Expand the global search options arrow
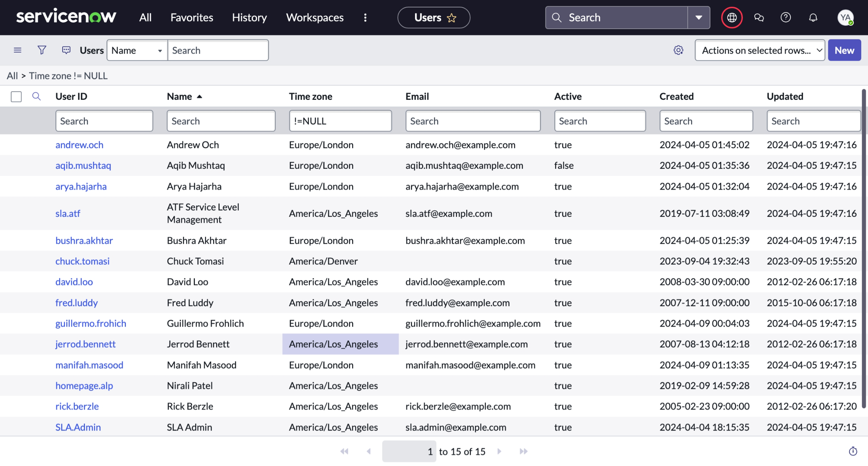The width and height of the screenshot is (868, 466). [698, 18]
